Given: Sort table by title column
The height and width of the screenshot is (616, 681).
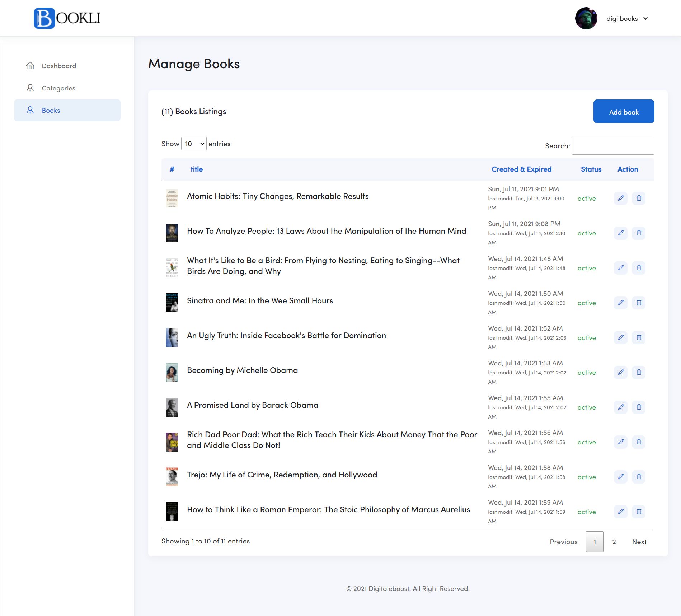Looking at the screenshot, I should (197, 169).
